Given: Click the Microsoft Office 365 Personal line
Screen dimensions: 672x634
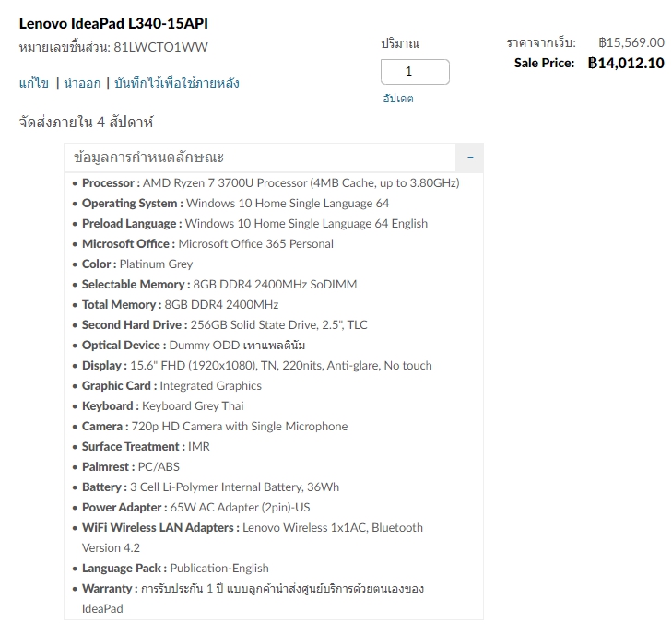Looking at the screenshot, I should [x=207, y=244].
